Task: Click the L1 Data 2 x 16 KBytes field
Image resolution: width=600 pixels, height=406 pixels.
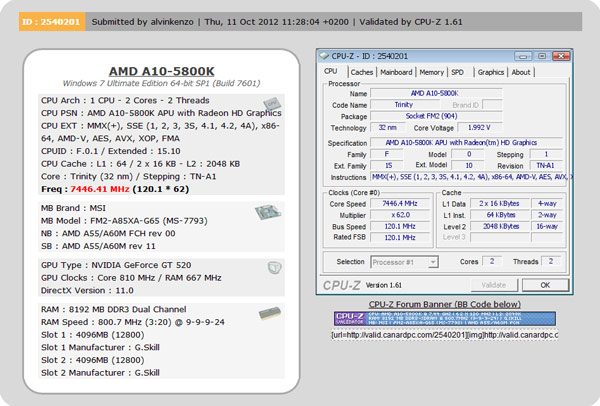Action: click(x=499, y=204)
